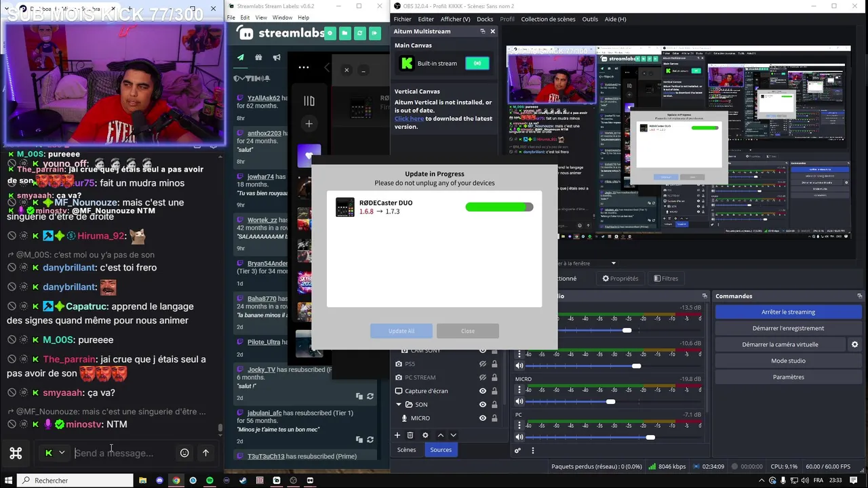Click Send a message input field

[123, 453]
